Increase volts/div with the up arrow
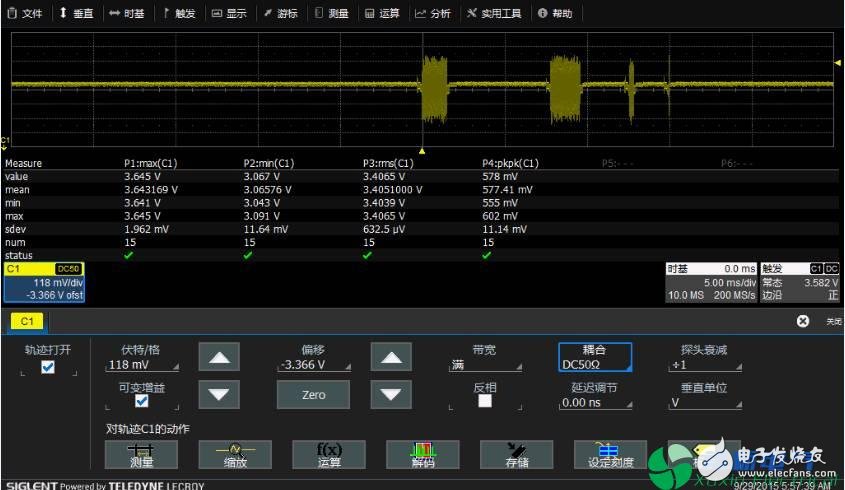The width and height of the screenshot is (845, 490). (x=219, y=358)
